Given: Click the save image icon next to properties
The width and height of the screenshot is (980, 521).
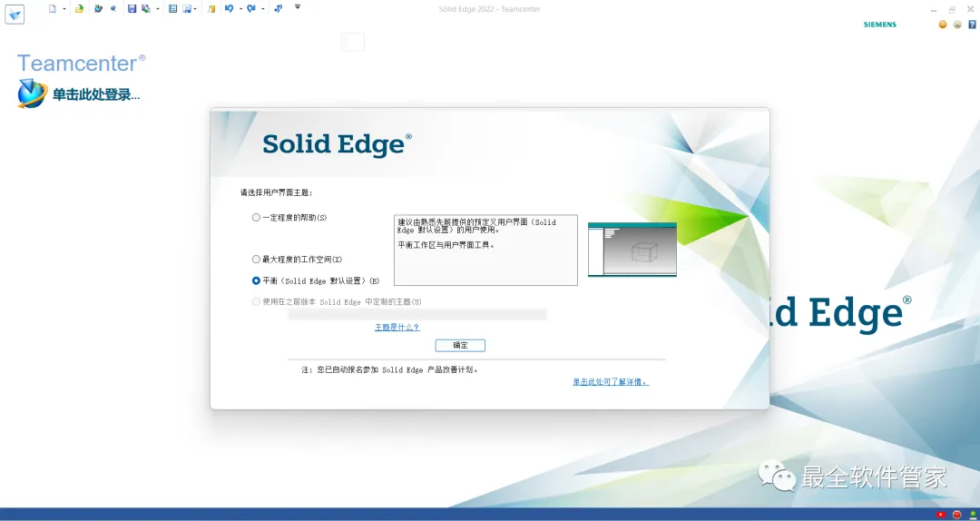Looking at the screenshot, I should pyautogui.click(x=187, y=9).
